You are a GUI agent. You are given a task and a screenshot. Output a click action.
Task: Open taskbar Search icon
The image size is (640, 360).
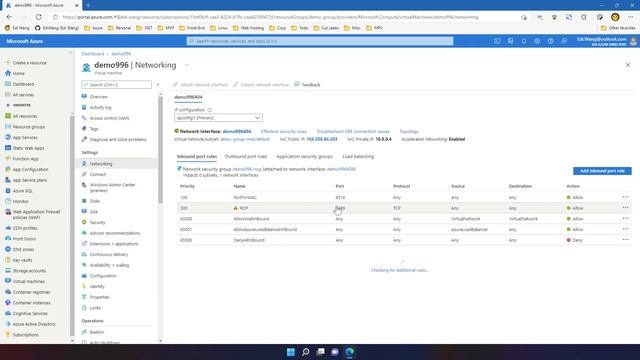pos(305,352)
